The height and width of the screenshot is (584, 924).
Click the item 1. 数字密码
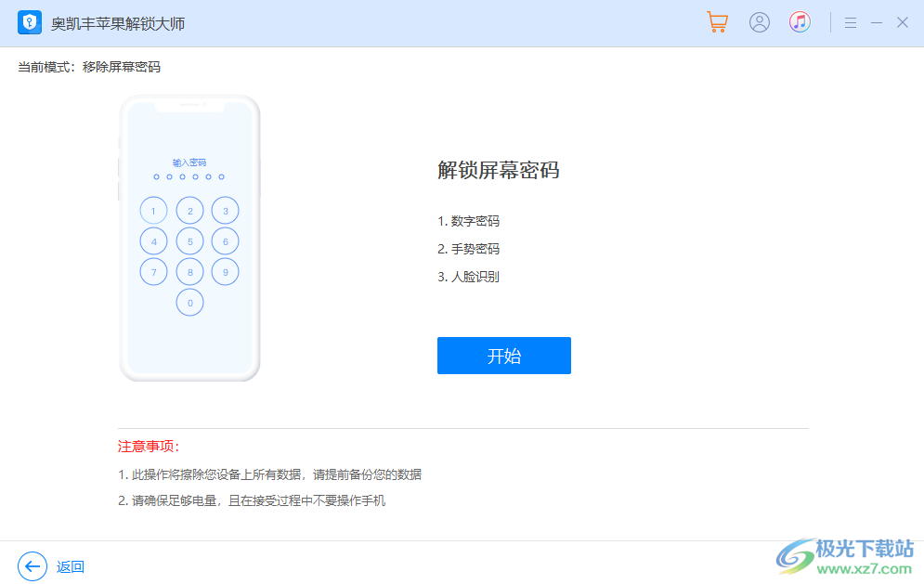(468, 221)
